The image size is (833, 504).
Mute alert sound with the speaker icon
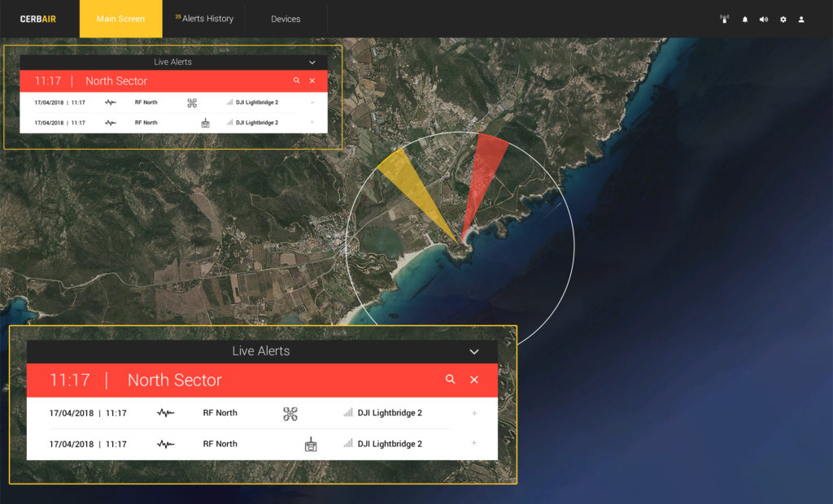(763, 20)
